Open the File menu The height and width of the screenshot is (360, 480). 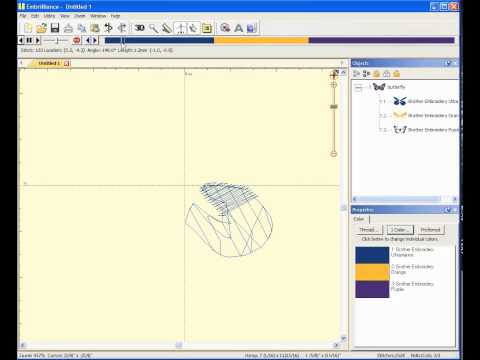pos(23,16)
